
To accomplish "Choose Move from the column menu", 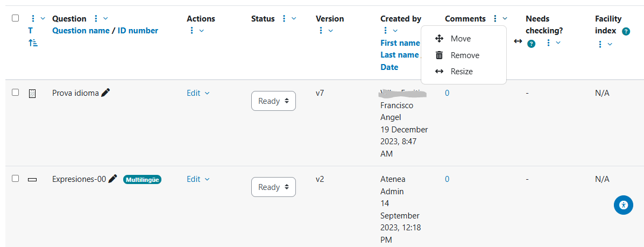I will click(461, 39).
